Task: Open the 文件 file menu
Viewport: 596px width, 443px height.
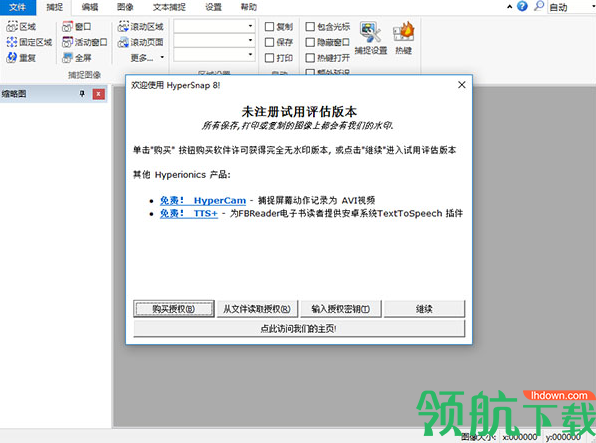Action: point(17,7)
